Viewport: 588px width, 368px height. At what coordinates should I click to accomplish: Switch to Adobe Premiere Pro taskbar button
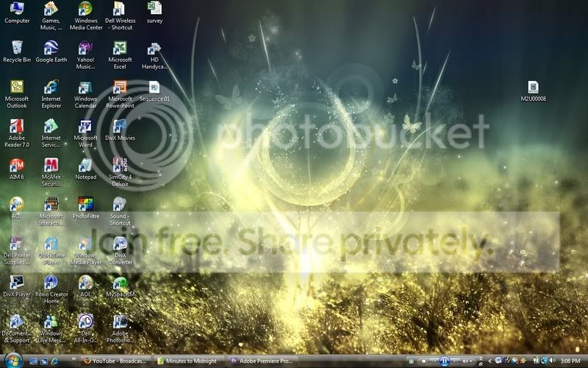[262, 361]
